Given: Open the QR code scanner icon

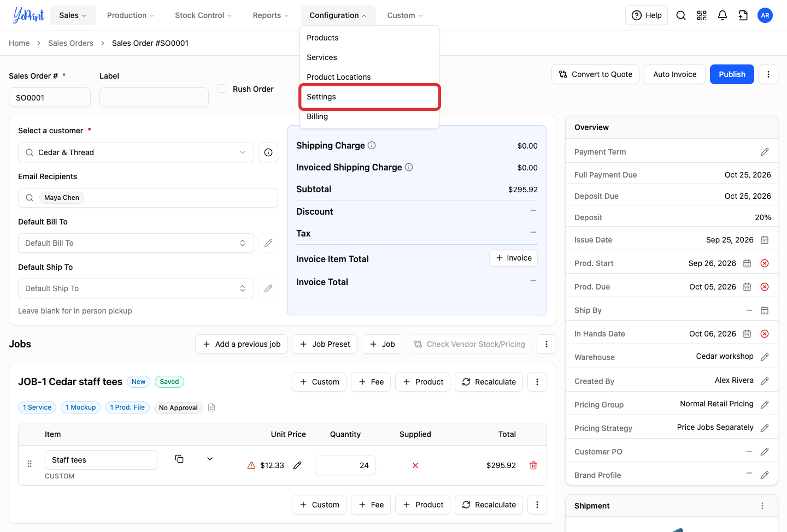Looking at the screenshot, I should coord(702,15).
